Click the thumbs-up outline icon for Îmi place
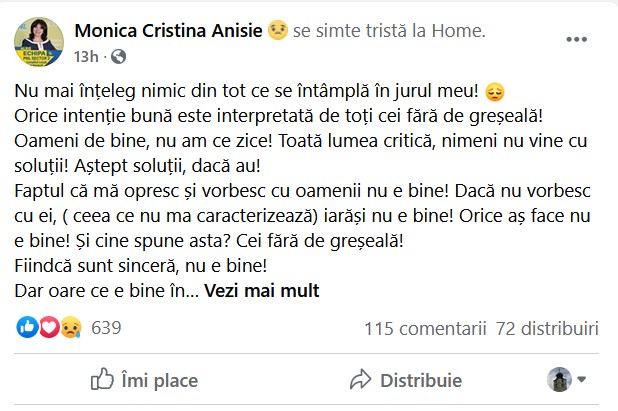Viewport: 618px width, 411px height. click(x=102, y=380)
